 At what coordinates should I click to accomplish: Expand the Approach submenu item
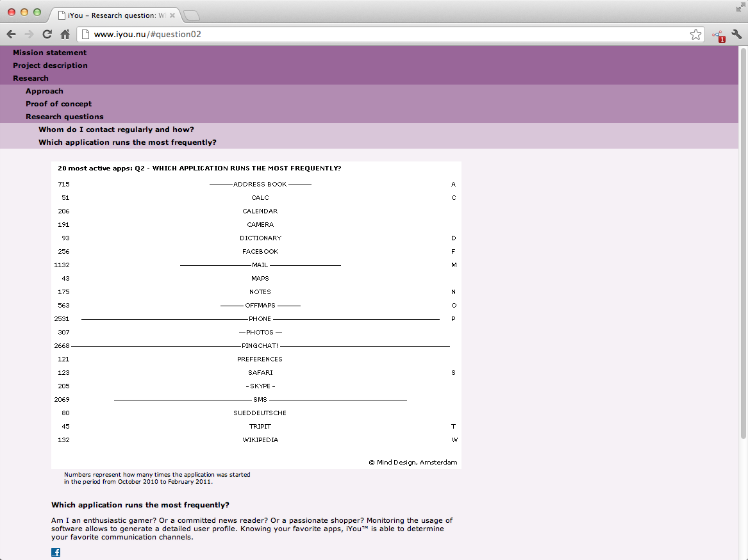(x=44, y=91)
